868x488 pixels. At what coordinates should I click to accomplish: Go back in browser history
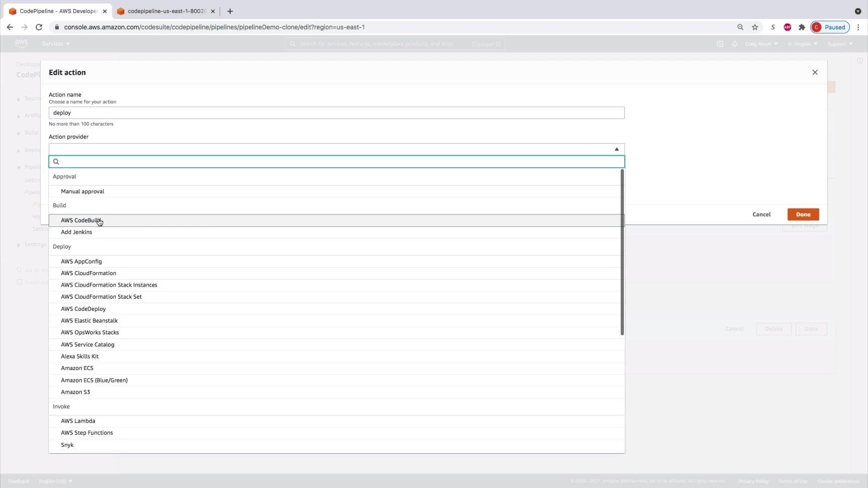10,27
